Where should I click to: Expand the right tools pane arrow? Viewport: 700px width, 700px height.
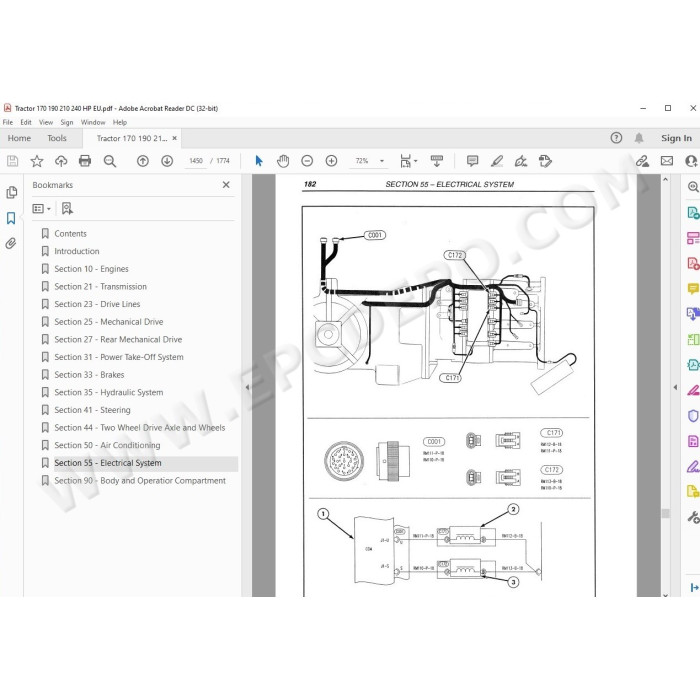(x=675, y=387)
